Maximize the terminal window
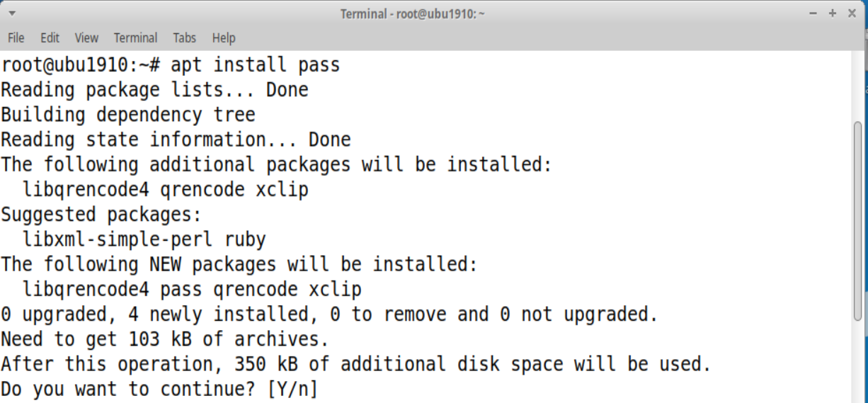This screenshot has width=868, height=403. [833, 13]
